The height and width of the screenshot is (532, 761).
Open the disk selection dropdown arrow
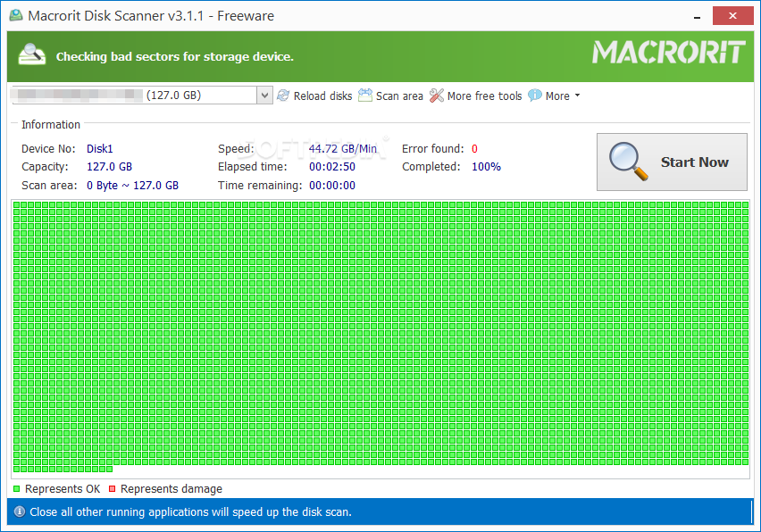(264, 95)
